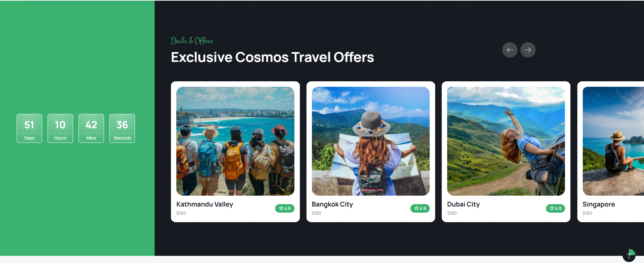
Task: Open the Bangkok City offer title
Action: pos(332,204)
